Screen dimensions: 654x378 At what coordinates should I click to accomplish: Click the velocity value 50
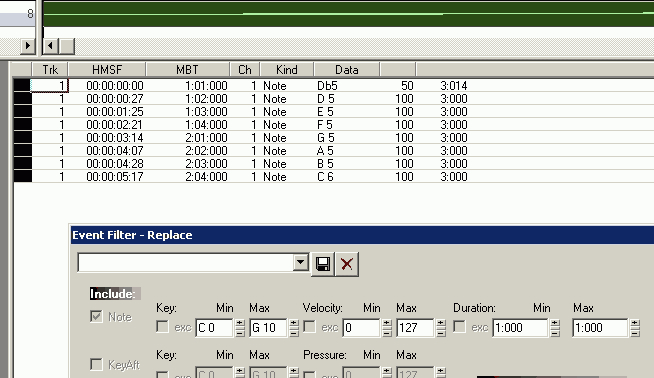pos(407,86)
